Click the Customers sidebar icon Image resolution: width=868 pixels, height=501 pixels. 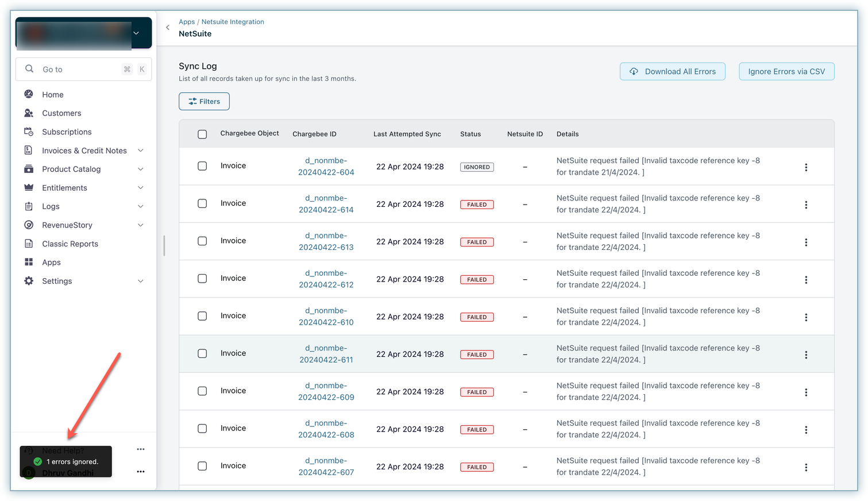(x=29, y=113)
